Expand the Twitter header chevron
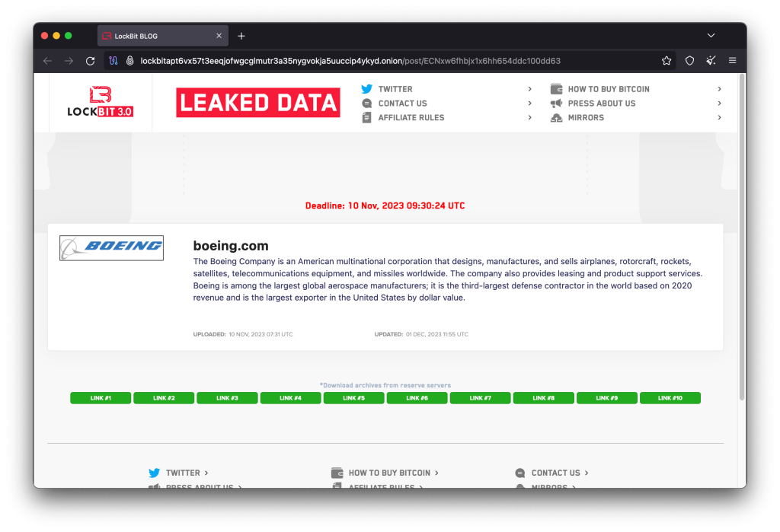 [530, 89]
